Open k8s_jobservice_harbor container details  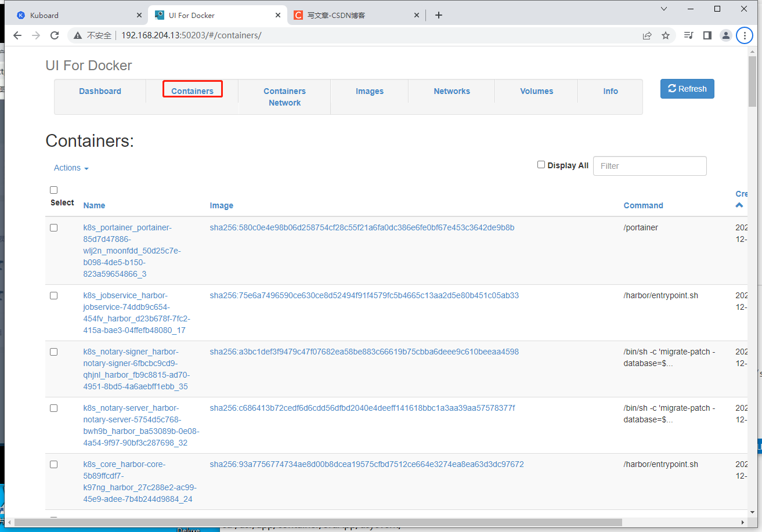pyautogui.click(x=136, y=313)
